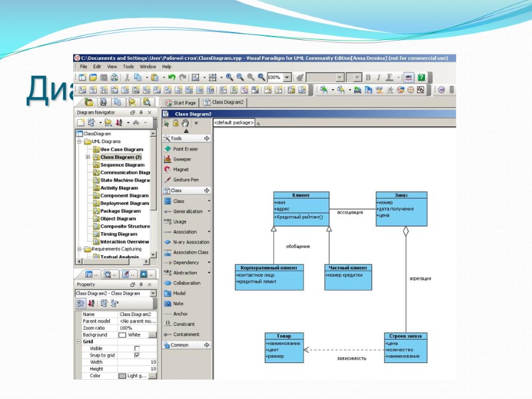Click the Print icon in toolbar

coord(114,77)
